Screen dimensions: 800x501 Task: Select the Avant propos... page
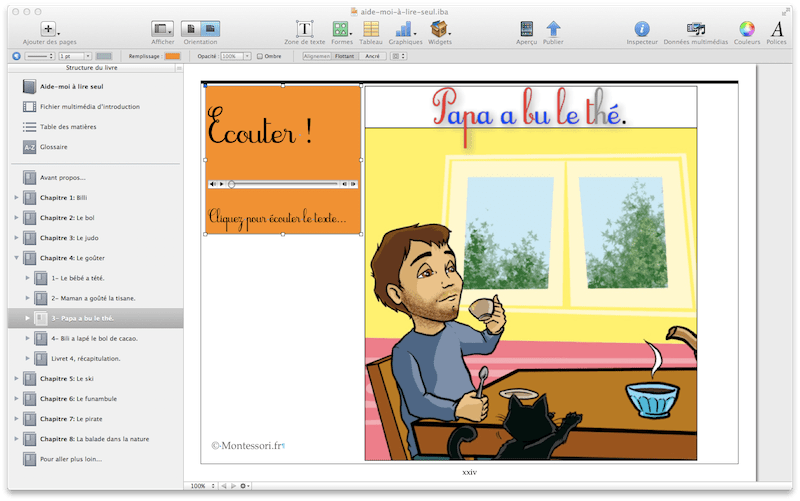63,178
